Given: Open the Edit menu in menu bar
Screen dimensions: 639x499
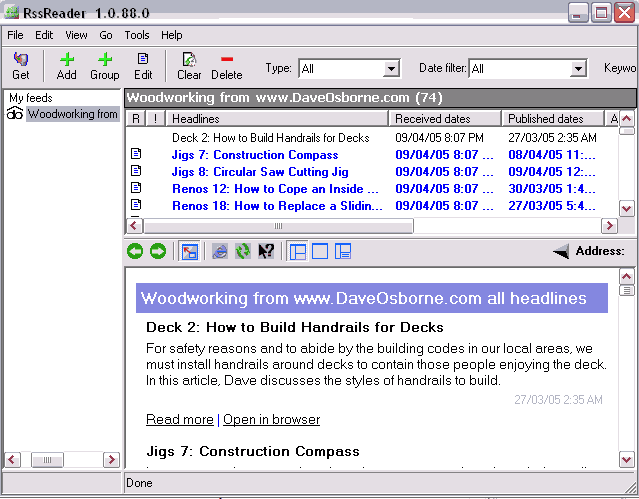Looking at the screenshot, I should [x=44, y=35].
